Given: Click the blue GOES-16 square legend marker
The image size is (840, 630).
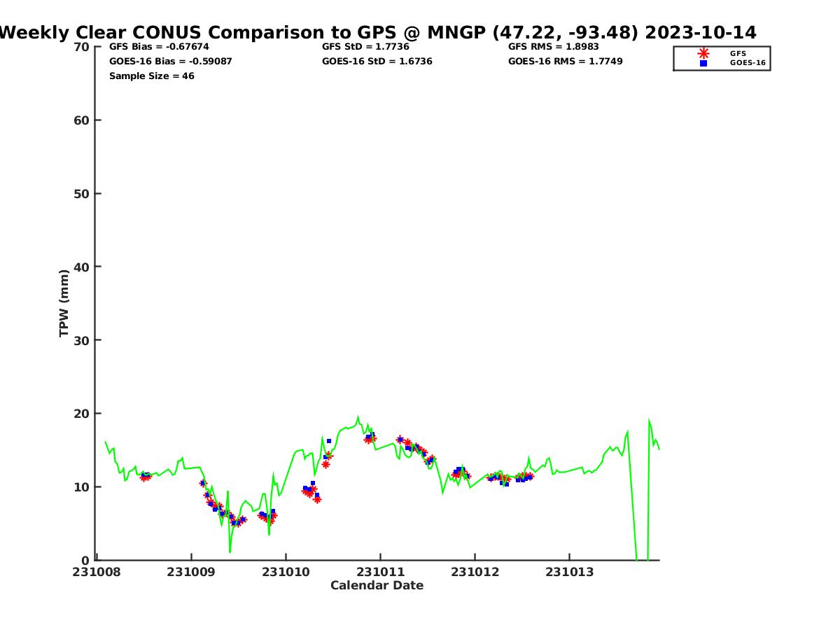Looking at the screenshot, I should click(703, 63).
